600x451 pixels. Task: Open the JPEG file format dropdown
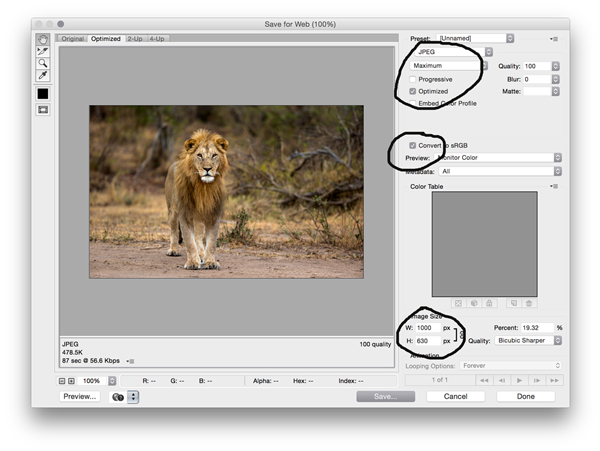point(449,51)
